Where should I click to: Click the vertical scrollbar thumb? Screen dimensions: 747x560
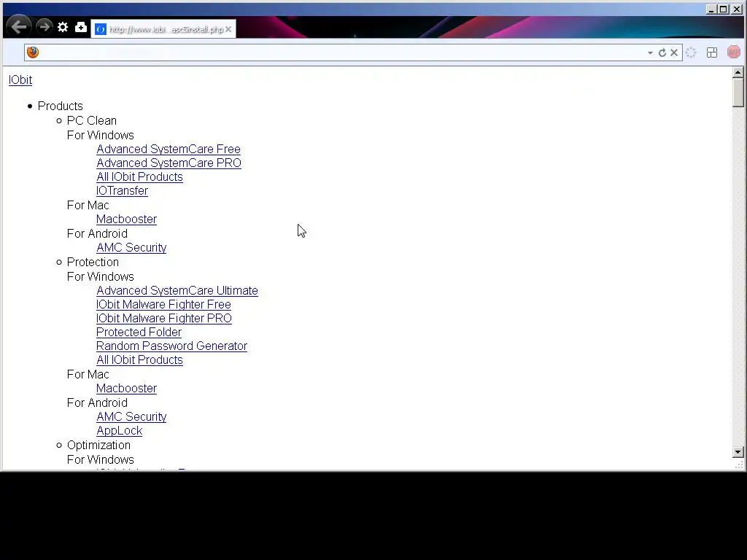click(738, 93)
